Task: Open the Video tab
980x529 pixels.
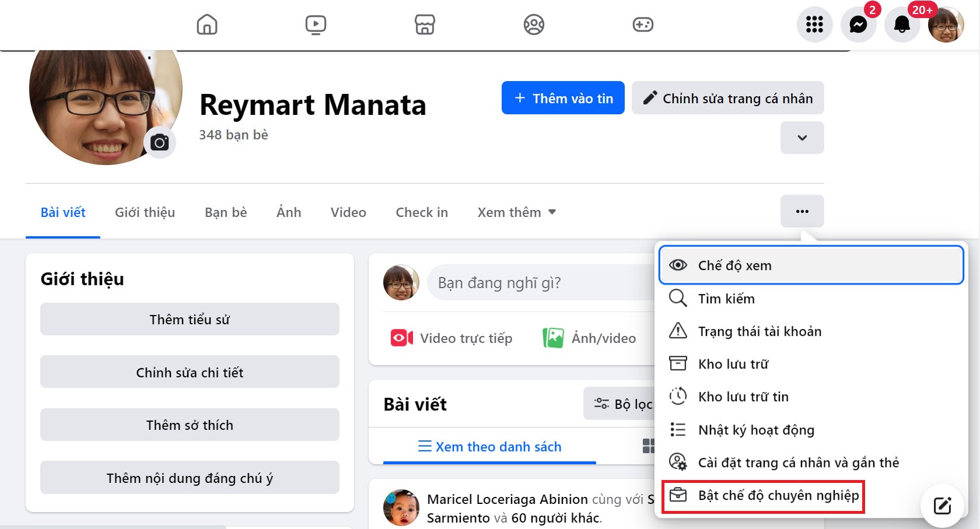Action: tap(348, 212)
